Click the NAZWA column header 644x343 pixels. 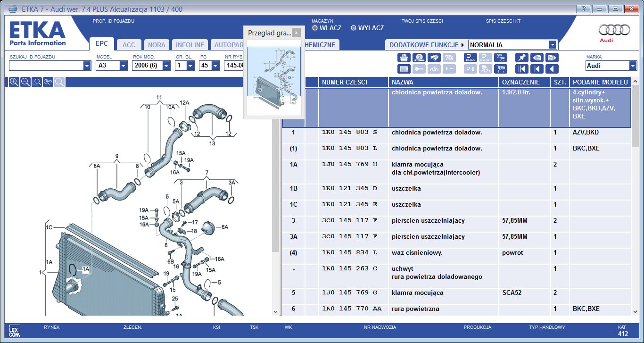tap(444, 82)
